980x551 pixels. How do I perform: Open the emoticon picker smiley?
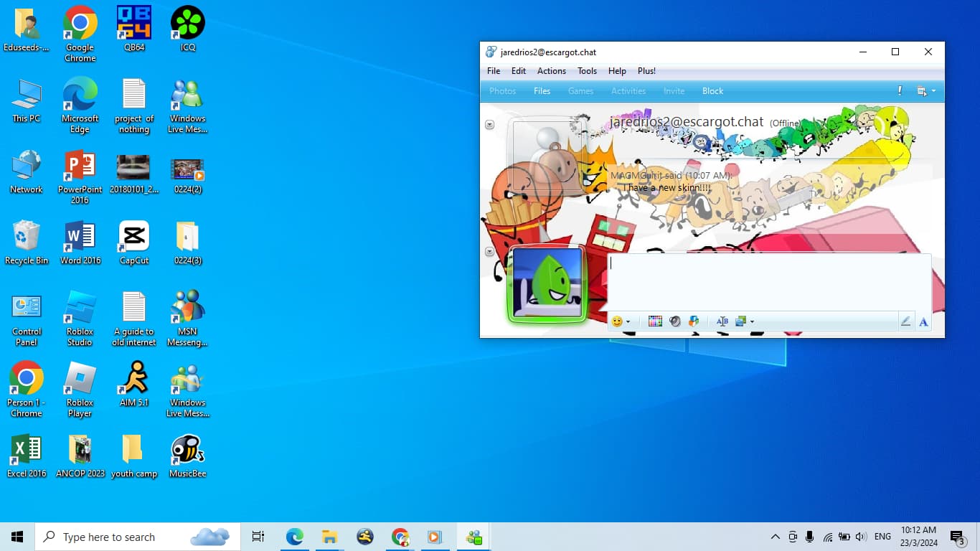pyautogui.click(x=616, y=321)
